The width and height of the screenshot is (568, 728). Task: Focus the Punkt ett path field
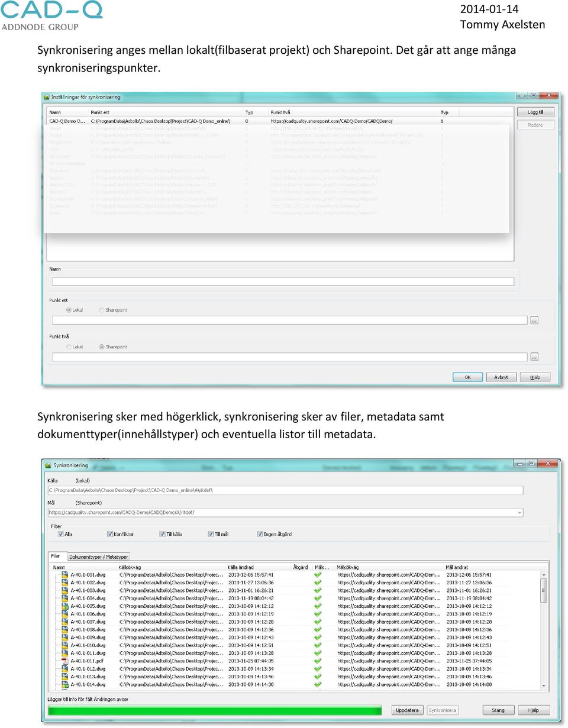(289, 320)
